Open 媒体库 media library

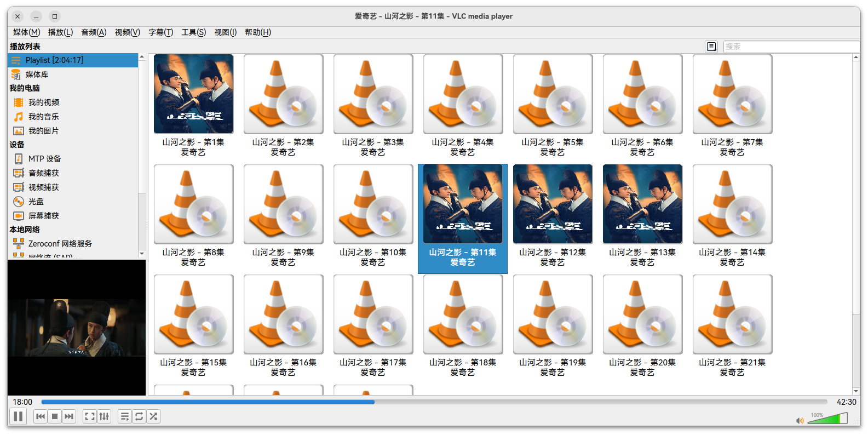[x=73, y=75]
